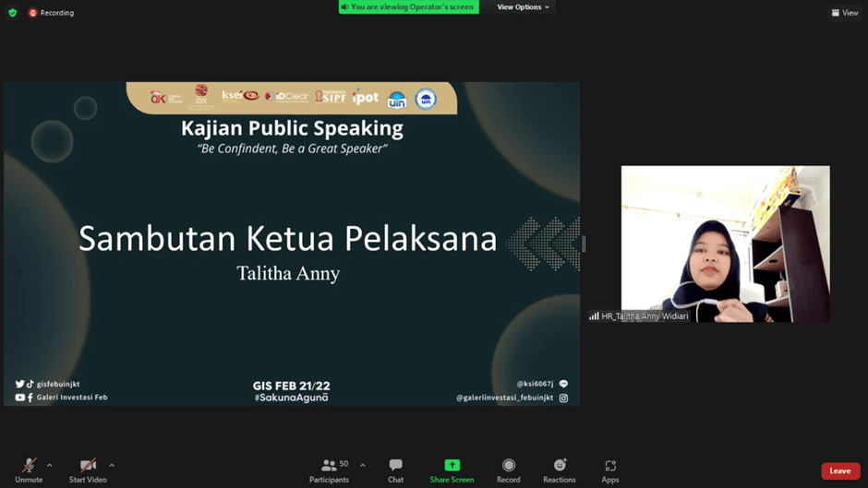Image resolution: width=868 pixels, height=488 pixels.
Task: Click the shared Sambutan Ketua Pelaksana slide
Action: (x=292, y=244)
